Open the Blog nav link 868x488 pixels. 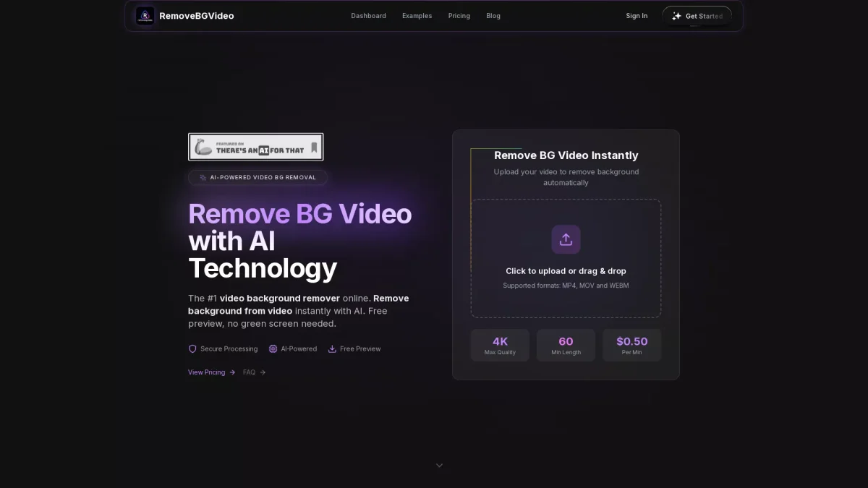(x=493, y=16)
